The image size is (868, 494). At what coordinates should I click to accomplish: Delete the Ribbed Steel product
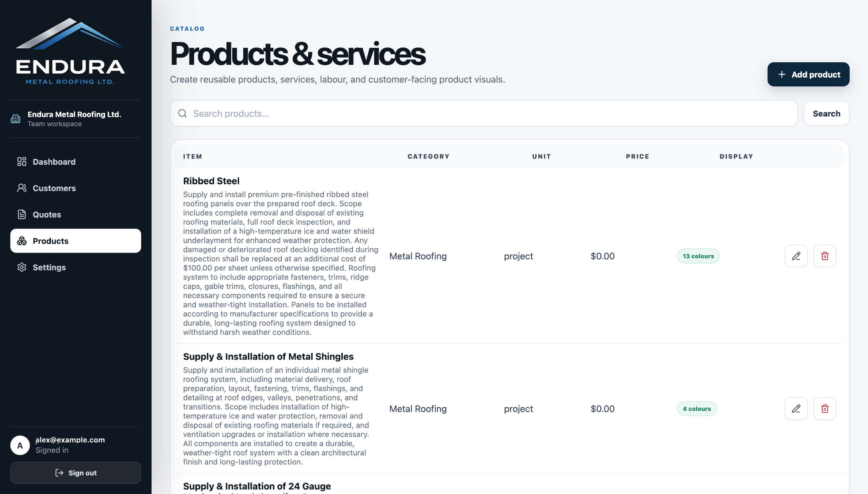coord(825,256)
